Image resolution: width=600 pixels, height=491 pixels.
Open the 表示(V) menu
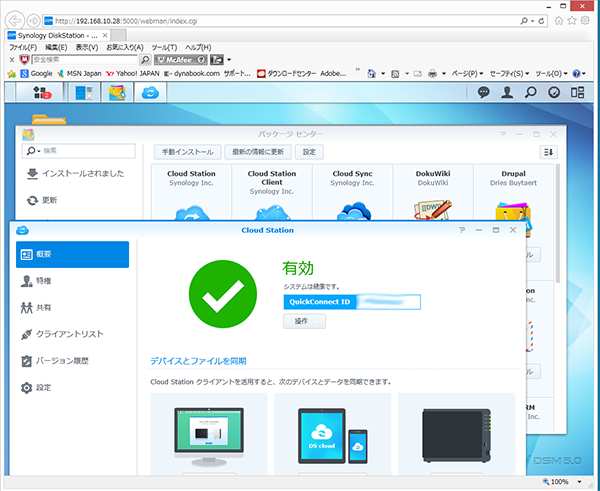click(x=86, y=47)
